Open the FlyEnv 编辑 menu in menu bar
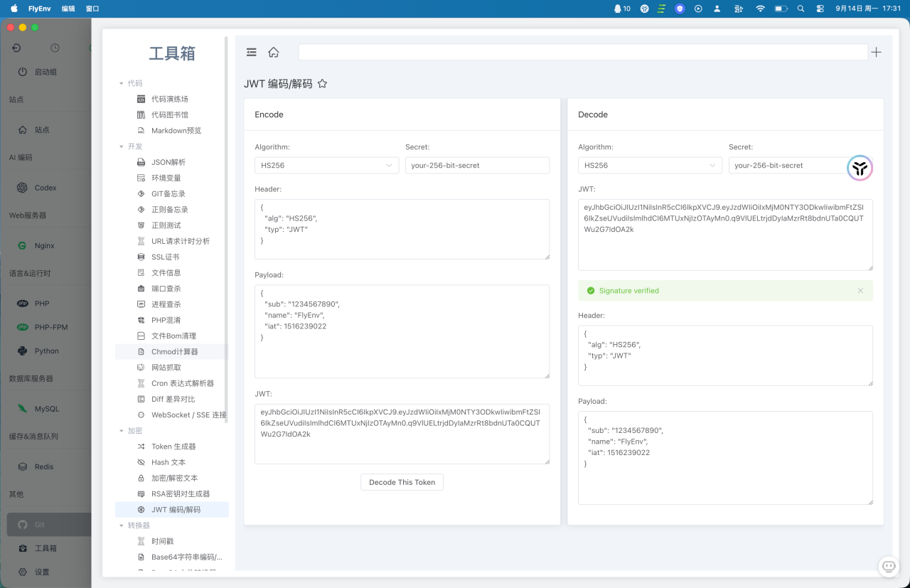 point(68,9)
